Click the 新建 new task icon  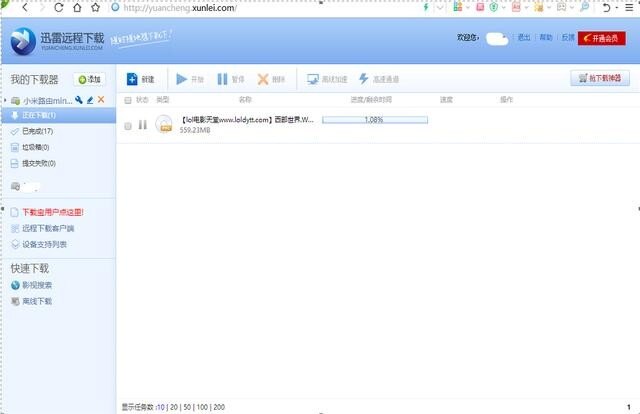132,78
